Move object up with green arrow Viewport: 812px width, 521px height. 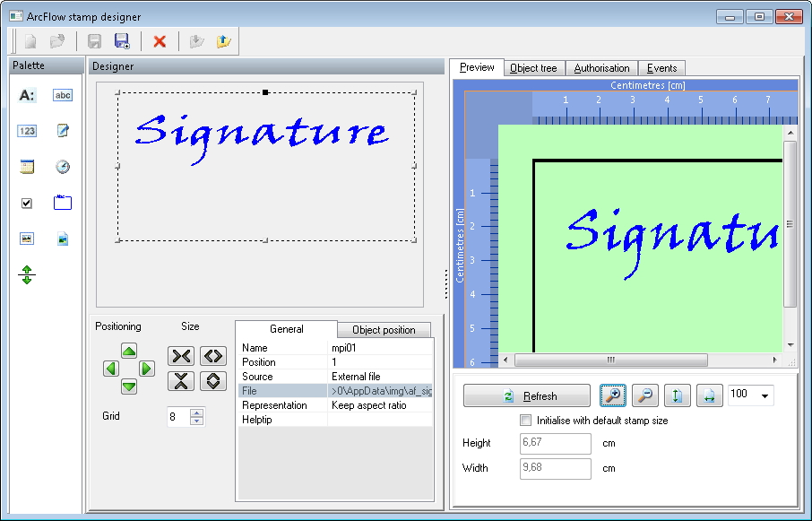[x=129, y=352]
